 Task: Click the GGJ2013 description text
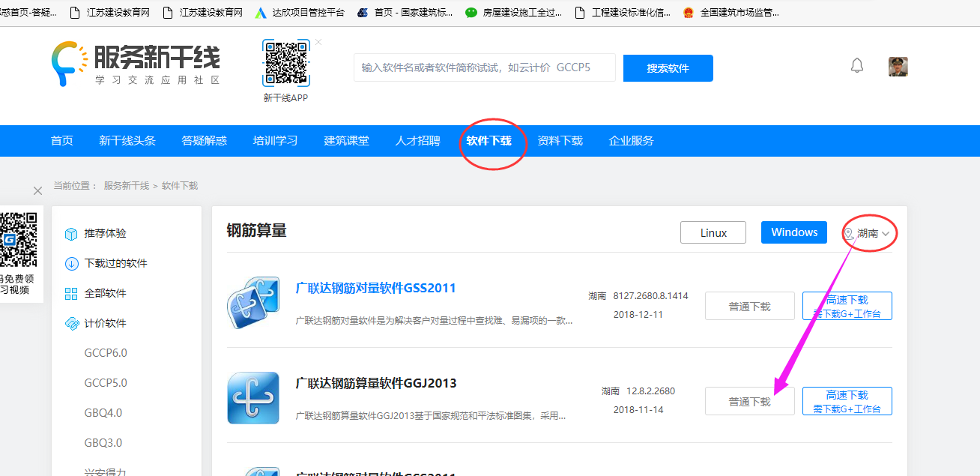(x=431, y=416)
